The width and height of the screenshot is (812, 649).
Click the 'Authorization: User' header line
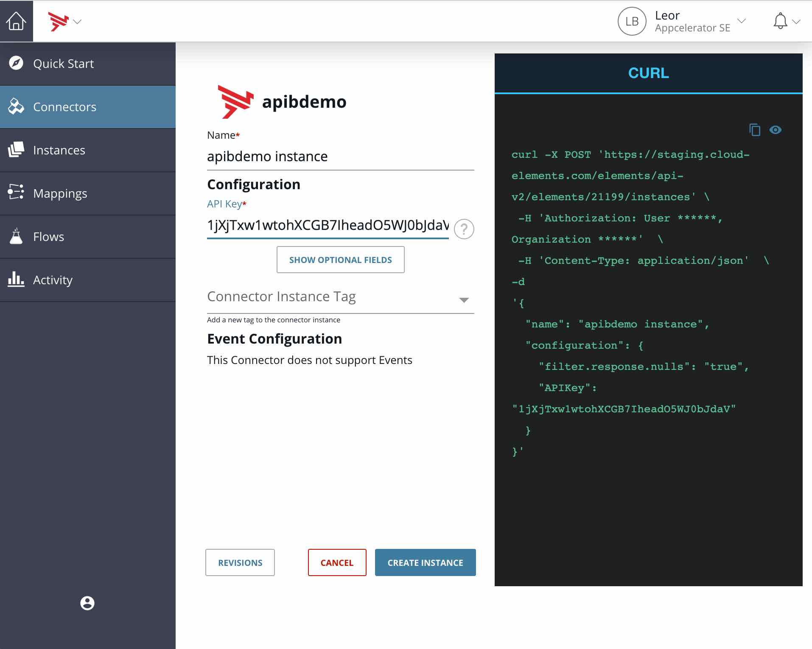[x=620, y=218]
